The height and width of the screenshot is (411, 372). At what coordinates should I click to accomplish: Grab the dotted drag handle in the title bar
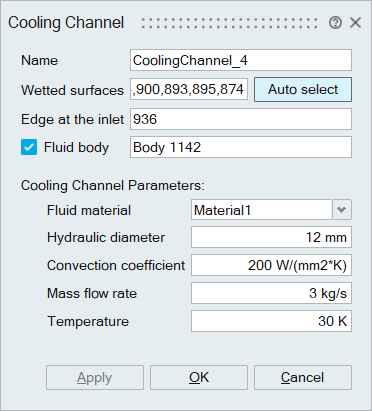click(230, 23)
